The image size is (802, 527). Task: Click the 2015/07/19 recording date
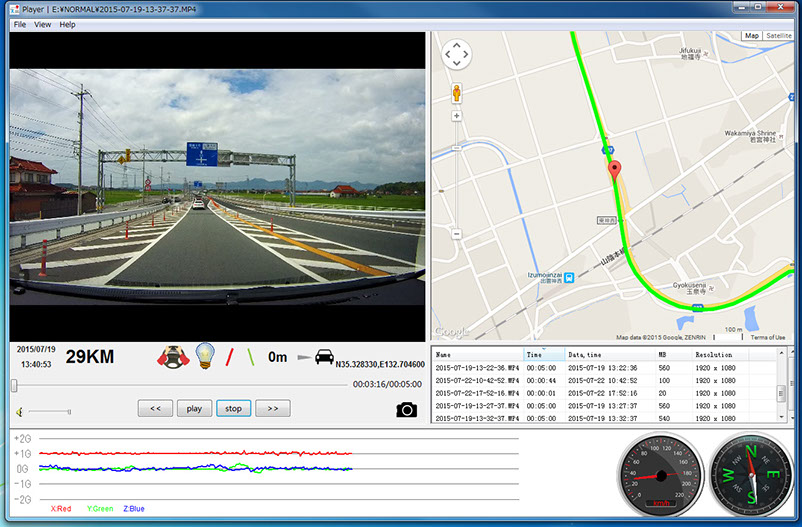pyautogui.click(x=36, y=349)
